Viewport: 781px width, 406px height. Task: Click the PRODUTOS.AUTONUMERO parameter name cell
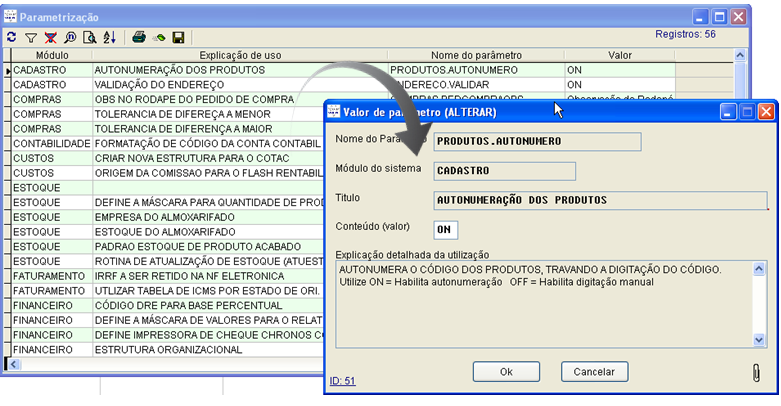click(476, 70)
